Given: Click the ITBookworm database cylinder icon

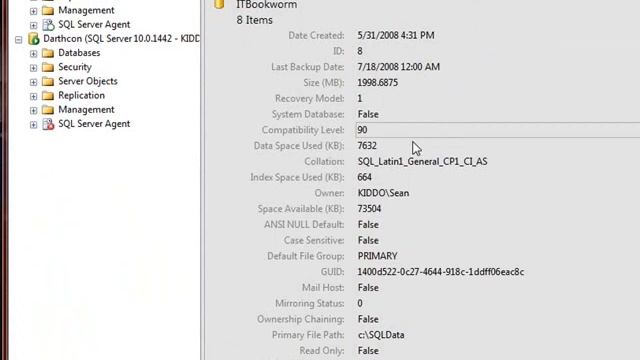Looking at the screenshot, I should coord(219,4).
